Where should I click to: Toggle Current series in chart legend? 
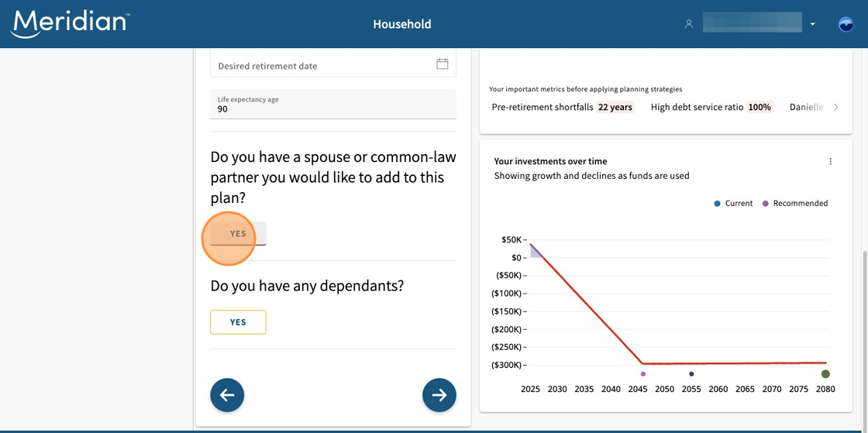(733, 204)
